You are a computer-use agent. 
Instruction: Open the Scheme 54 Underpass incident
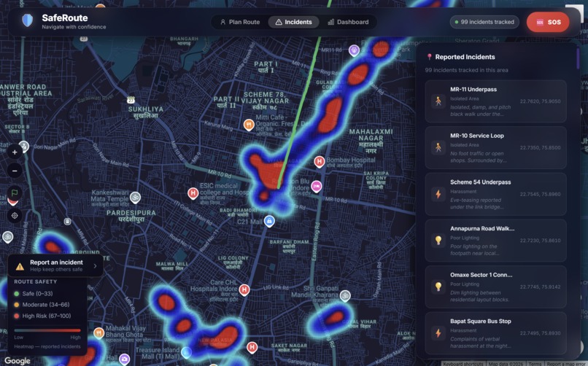click(495, 194)
